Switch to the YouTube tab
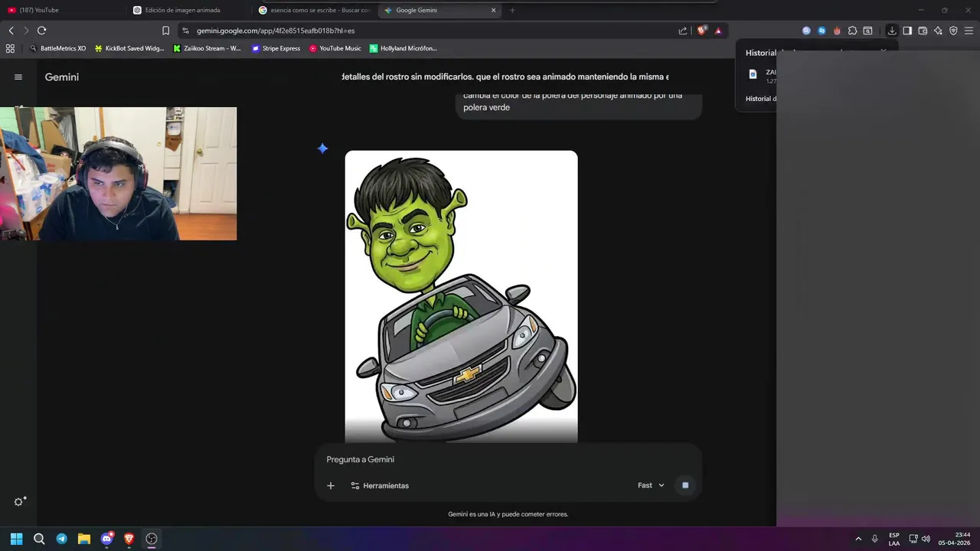The height and width of the screenshot is (551, 980). click(61, 10)
